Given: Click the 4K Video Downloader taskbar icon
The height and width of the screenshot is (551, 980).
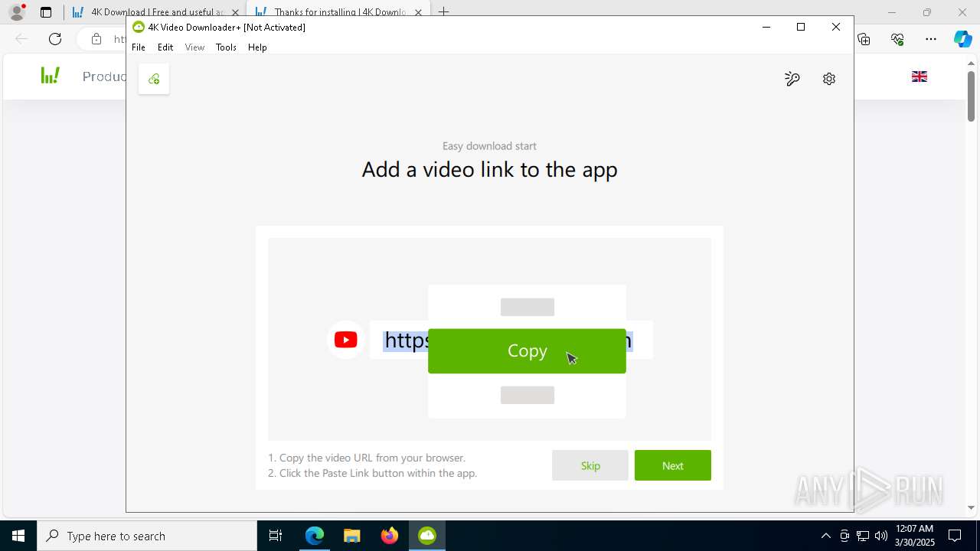Looking at the screenshot, I should tap(427, 536).
